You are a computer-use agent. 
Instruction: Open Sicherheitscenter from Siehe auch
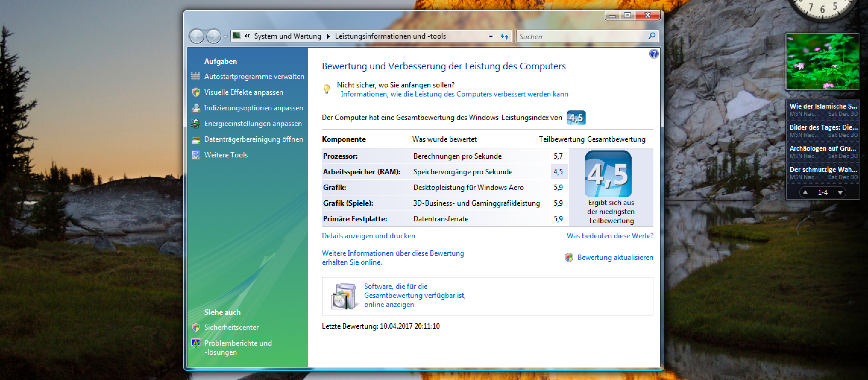point(231,327)
